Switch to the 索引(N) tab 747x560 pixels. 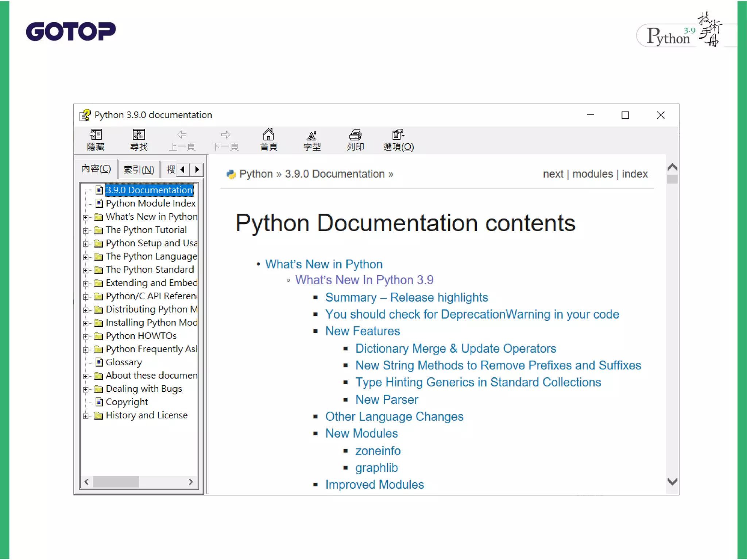(139, 170)
